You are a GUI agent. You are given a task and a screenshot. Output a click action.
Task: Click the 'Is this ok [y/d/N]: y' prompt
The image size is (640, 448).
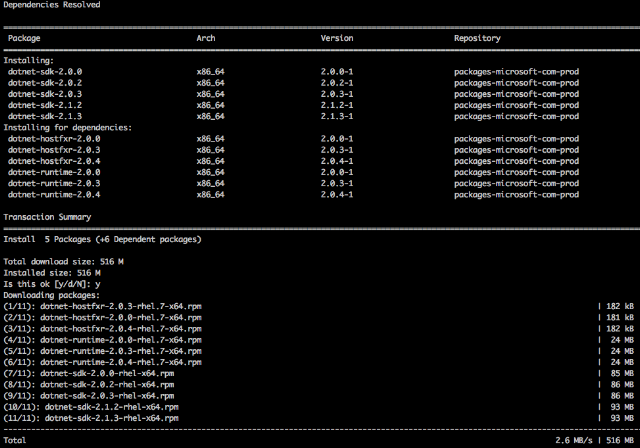[x=52, y=284]
